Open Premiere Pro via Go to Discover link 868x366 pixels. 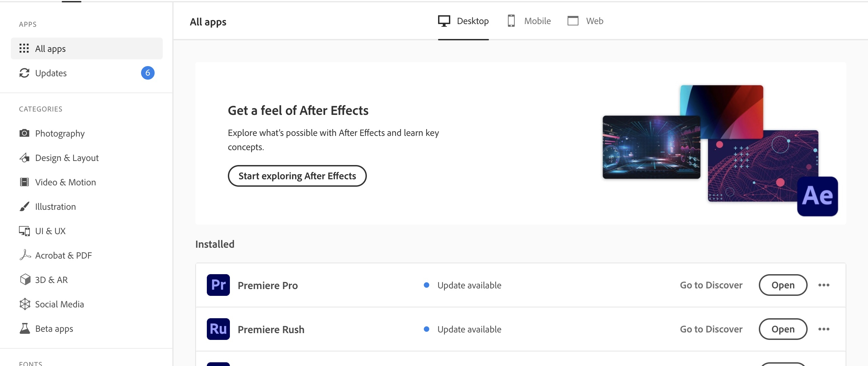[711, 285]
